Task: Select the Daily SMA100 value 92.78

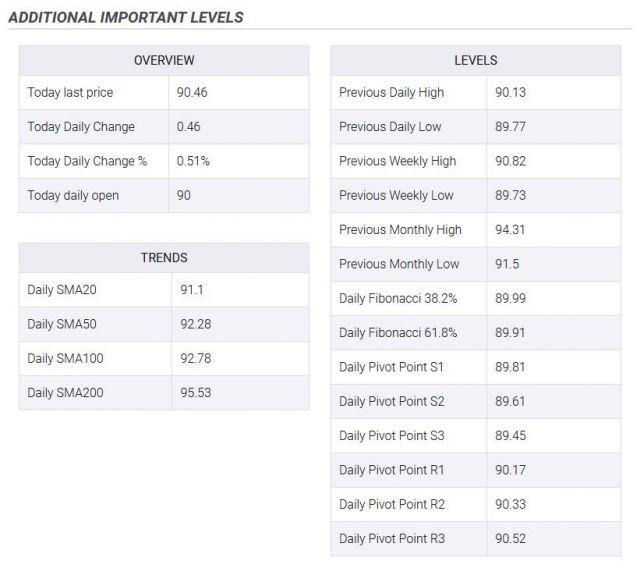Action: click(195, 358)
